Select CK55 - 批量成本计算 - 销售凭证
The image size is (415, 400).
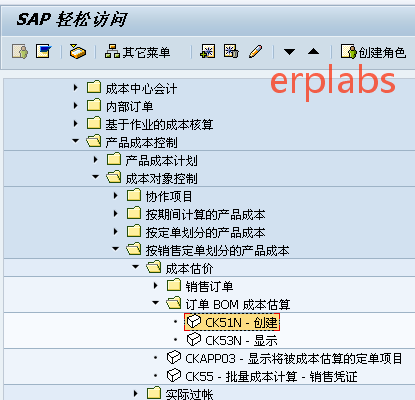coord(271,377)
